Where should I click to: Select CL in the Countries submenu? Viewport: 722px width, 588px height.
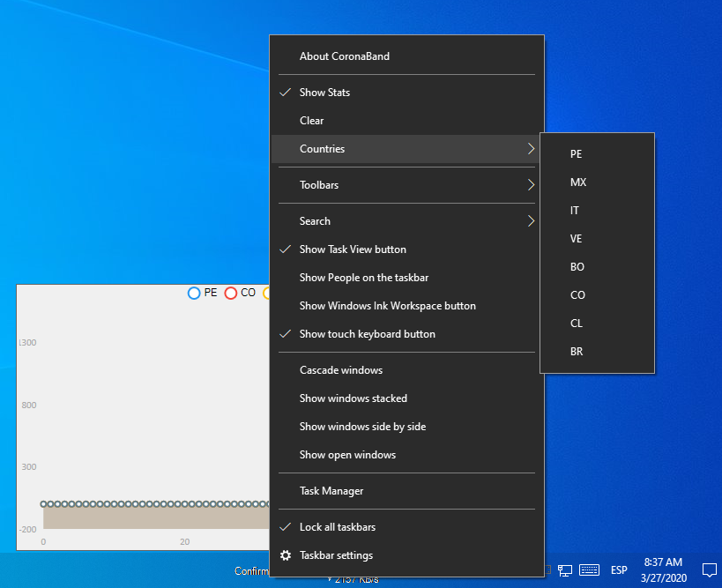click(597, 324)
